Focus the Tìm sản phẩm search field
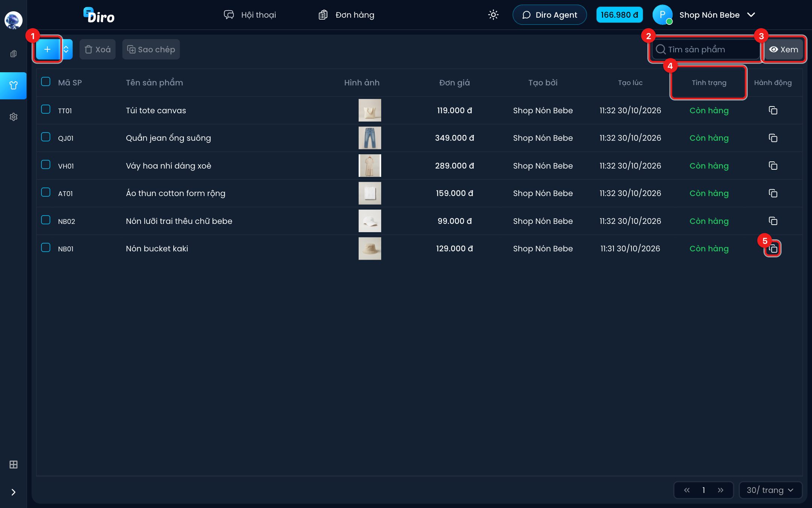Image resolution: width=812 pixels, height=508 pixels. tap(705, 49)
